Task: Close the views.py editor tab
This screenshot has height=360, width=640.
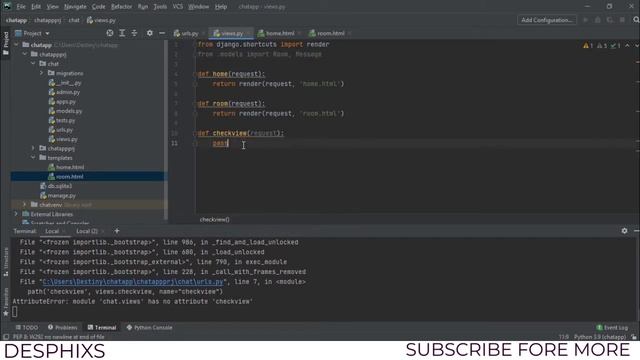Action: pyautogui.click(x=248, y=33)
